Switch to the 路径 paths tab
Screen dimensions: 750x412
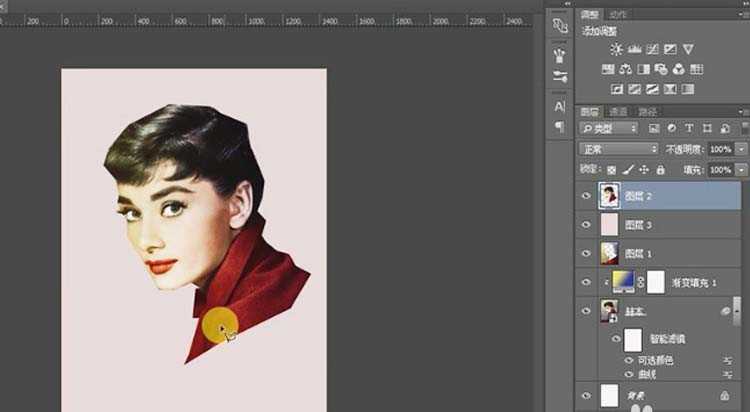coord(648,112)
